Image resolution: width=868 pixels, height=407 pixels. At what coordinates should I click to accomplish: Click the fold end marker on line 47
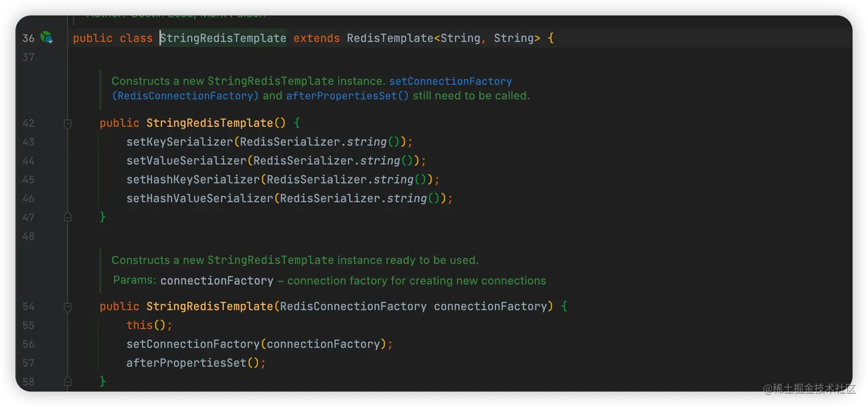[67, 217]
